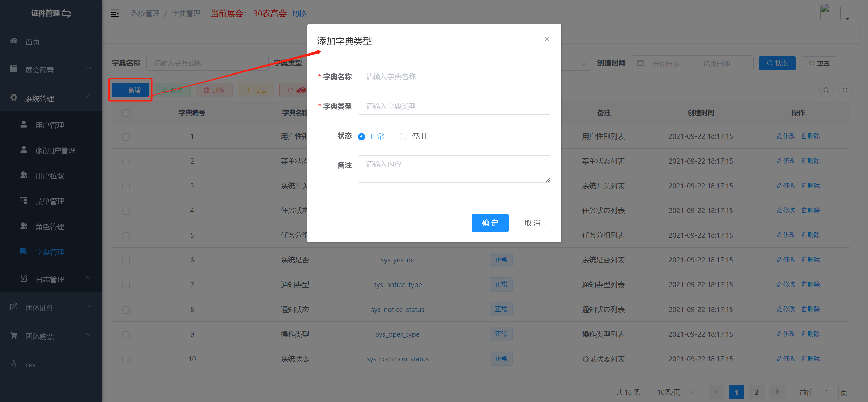Click the 取消 button

point(532,223)
